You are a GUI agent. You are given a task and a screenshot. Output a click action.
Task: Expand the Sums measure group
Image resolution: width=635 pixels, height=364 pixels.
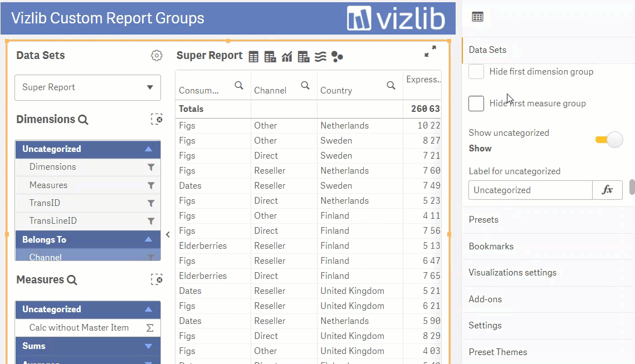(x=88, y=346)
